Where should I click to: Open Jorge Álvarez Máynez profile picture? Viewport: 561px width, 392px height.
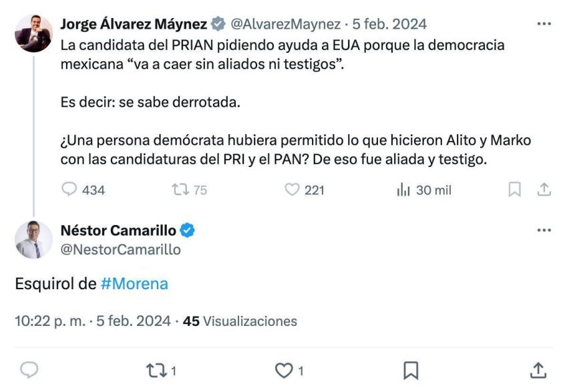click(33, 33)
